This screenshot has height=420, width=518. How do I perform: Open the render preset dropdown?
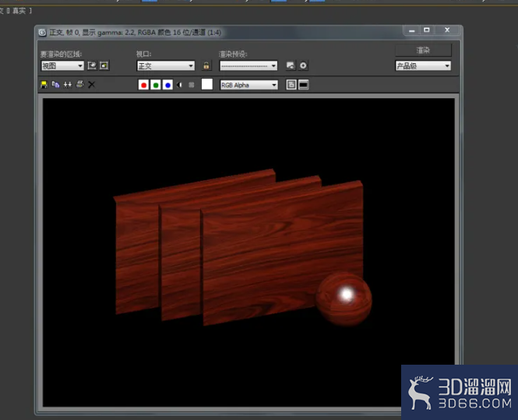click(248, 65)
